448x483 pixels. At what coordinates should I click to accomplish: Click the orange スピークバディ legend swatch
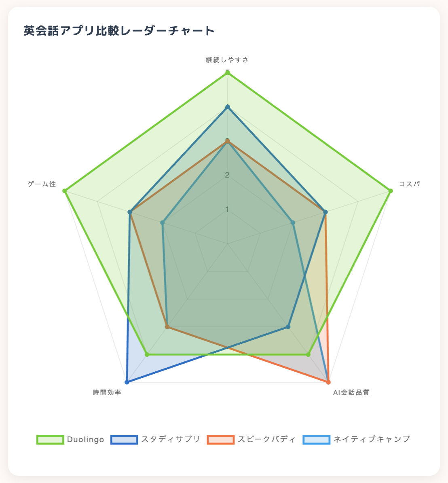pyautogui.click(x=220, y=439)
